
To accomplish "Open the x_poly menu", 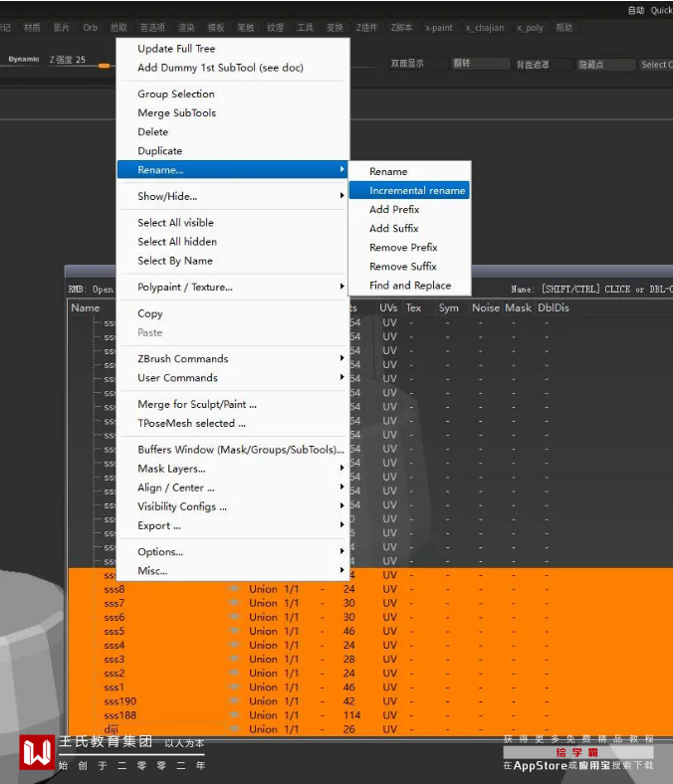I will [x=530, y=28].
